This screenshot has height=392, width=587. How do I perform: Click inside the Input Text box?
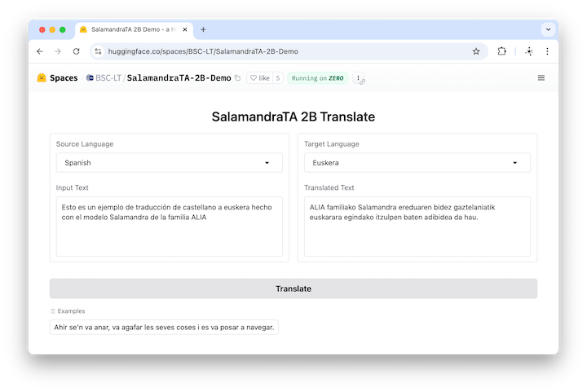pyautogui.click(x=170, y=227)
